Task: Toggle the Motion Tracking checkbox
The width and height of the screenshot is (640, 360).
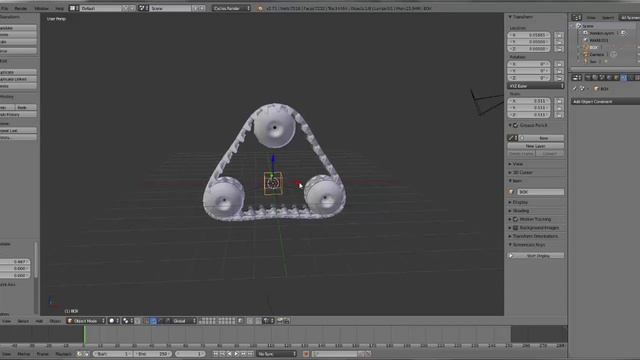Action: [516, 220]
